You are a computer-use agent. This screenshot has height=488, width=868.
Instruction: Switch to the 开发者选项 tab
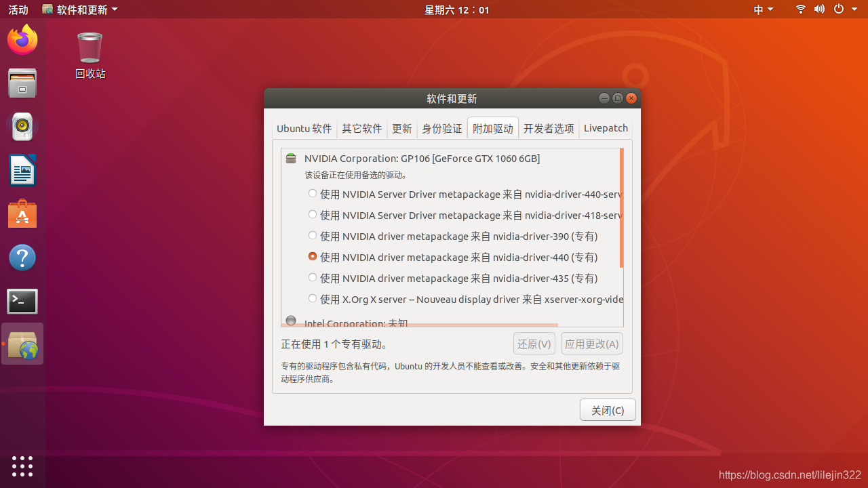[549, 128]
